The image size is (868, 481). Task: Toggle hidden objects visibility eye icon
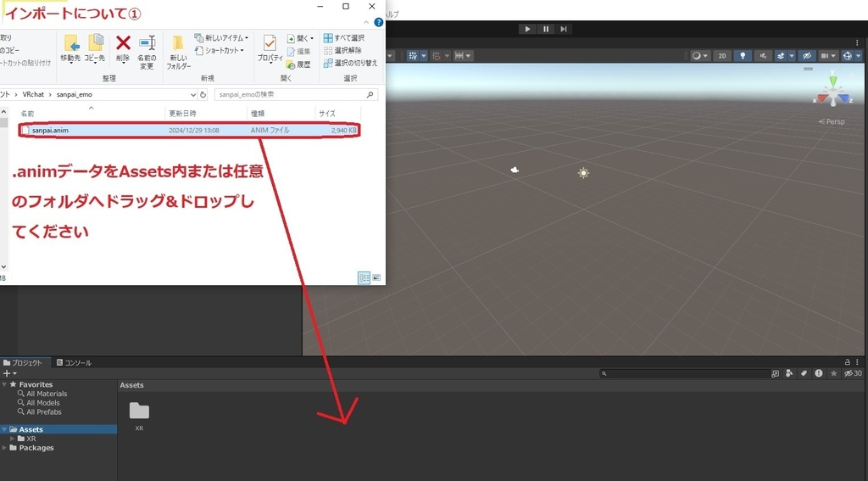click(807, 55)
